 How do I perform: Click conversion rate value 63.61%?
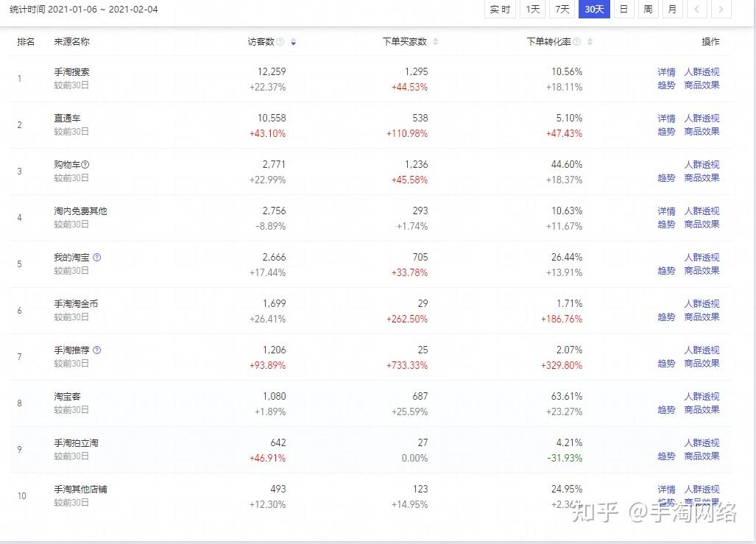[567, 397]
